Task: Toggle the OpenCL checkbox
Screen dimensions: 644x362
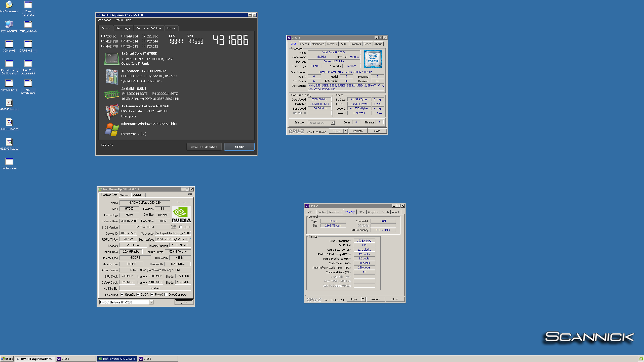Action: click(x=122, y=295)
